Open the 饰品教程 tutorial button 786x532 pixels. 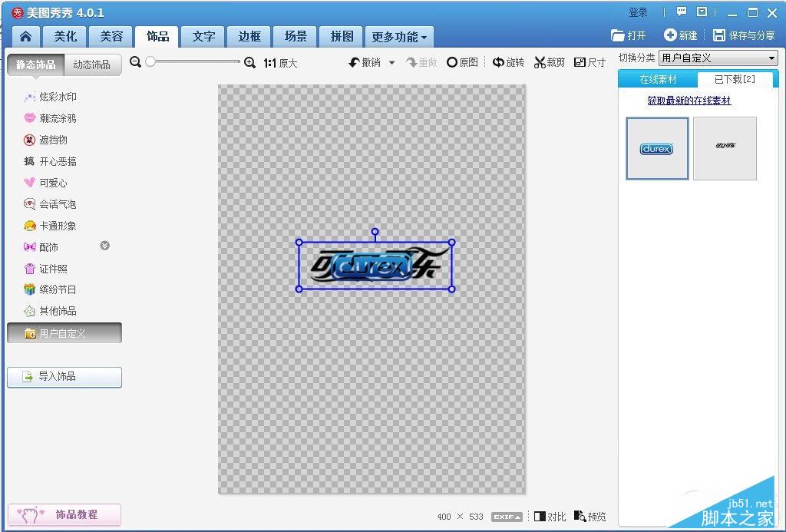point(64,514)
